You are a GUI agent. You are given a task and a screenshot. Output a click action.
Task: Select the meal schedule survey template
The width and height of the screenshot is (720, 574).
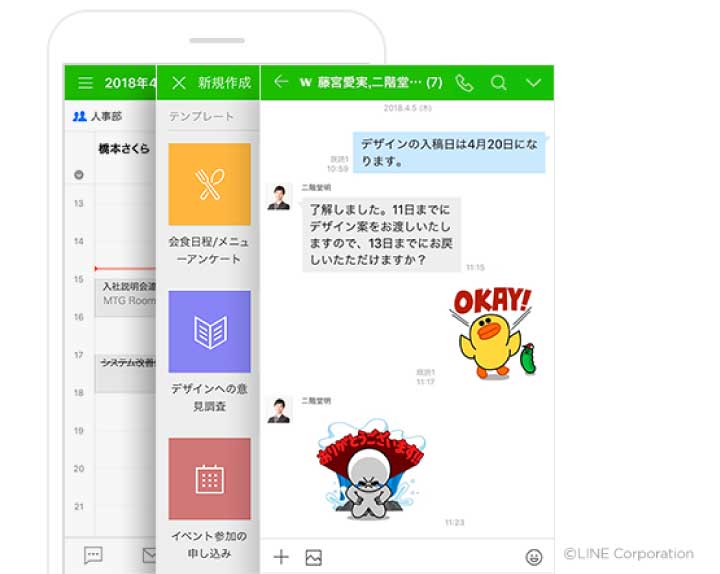(209, 184)
